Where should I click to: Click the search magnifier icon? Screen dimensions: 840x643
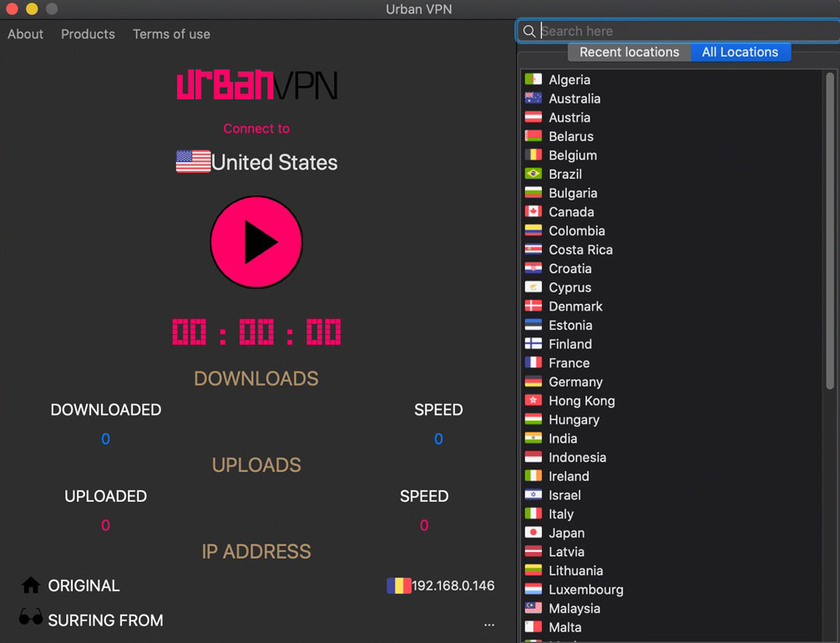529,31
